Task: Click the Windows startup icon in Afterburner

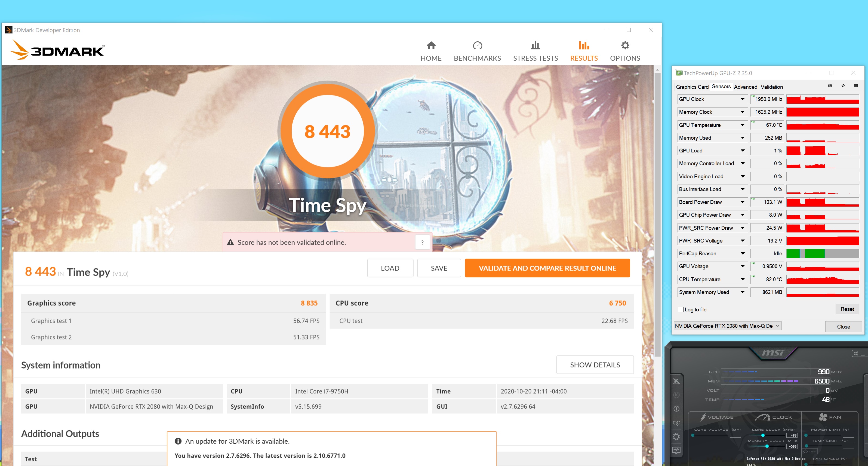Action: coord(855,353)
